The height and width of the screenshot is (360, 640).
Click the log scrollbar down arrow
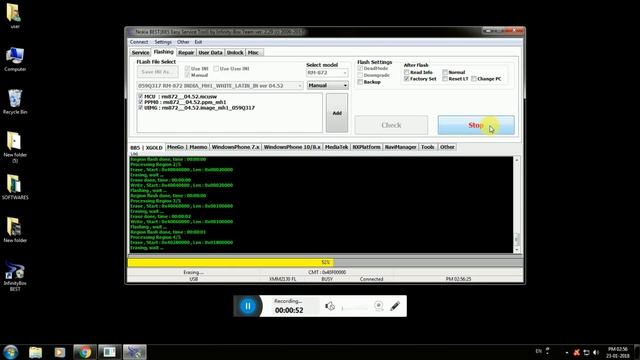[517, 249]
